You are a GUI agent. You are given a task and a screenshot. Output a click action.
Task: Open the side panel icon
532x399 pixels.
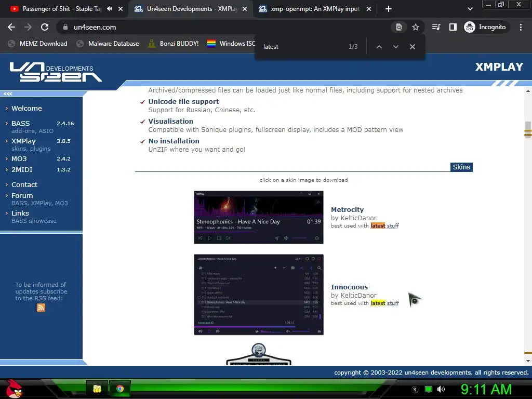point(453,27)
